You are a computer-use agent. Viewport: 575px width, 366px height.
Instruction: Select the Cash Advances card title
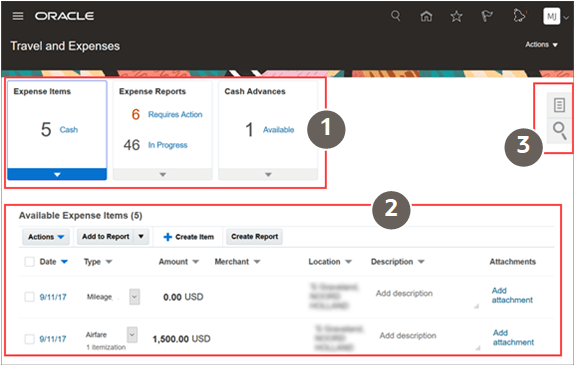point(255,92)
